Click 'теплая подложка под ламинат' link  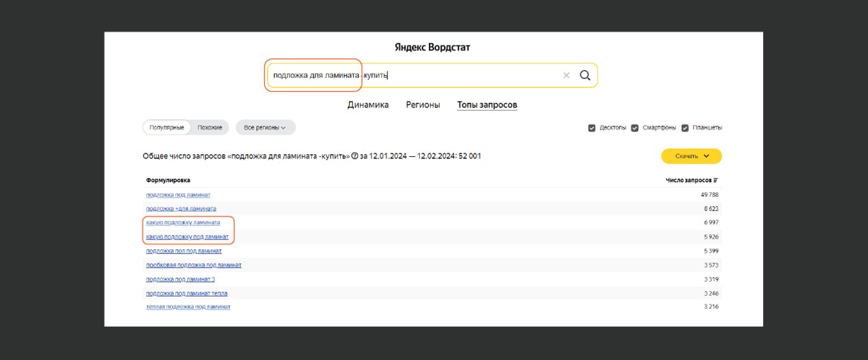click(188, 307)
